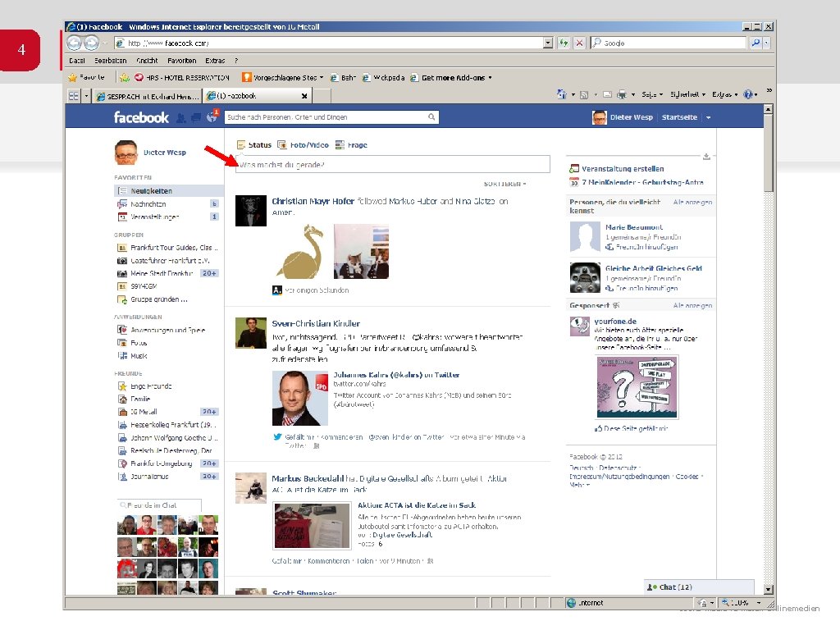Open the Chat (12) bar
The height and width of the screenshot is (630, 840).
tap(699, 587)
